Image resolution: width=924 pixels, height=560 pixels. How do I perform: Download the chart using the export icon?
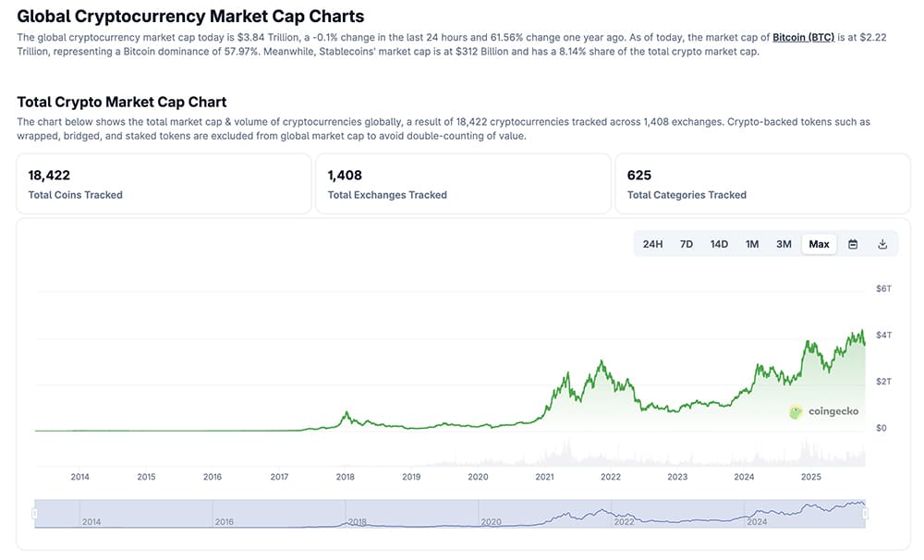tap(882, 243)
